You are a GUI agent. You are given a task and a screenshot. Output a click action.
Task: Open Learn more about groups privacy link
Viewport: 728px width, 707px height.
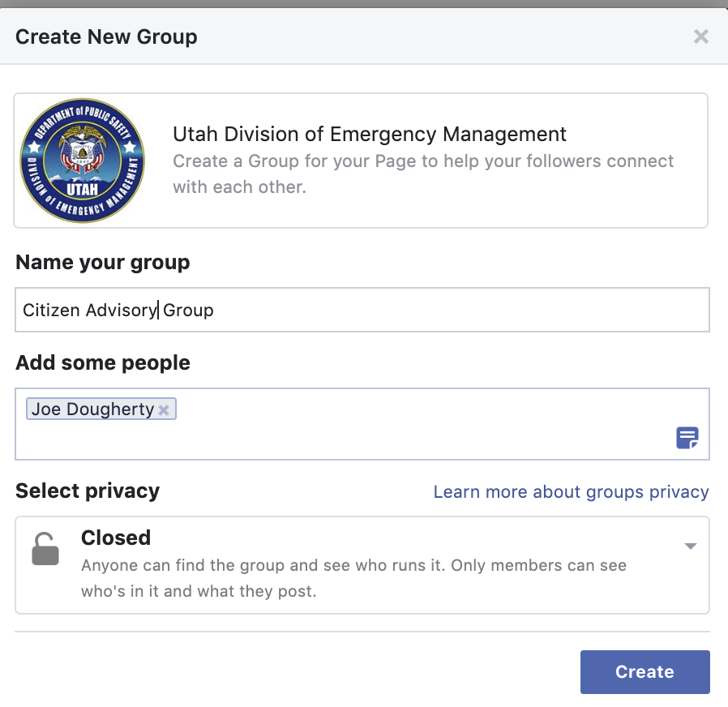point(571,492)
